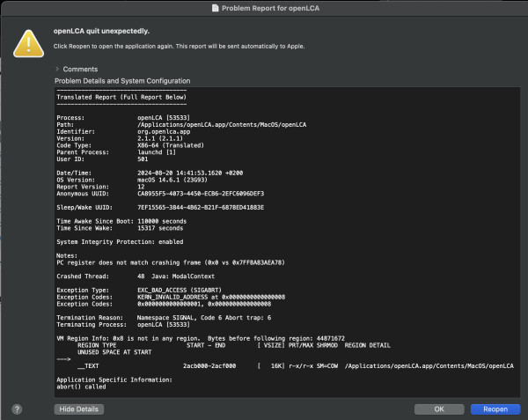Click 'Time Awake Since Boot: 110000 seconds' line
The image size is (528, 420).
point(121,221)
